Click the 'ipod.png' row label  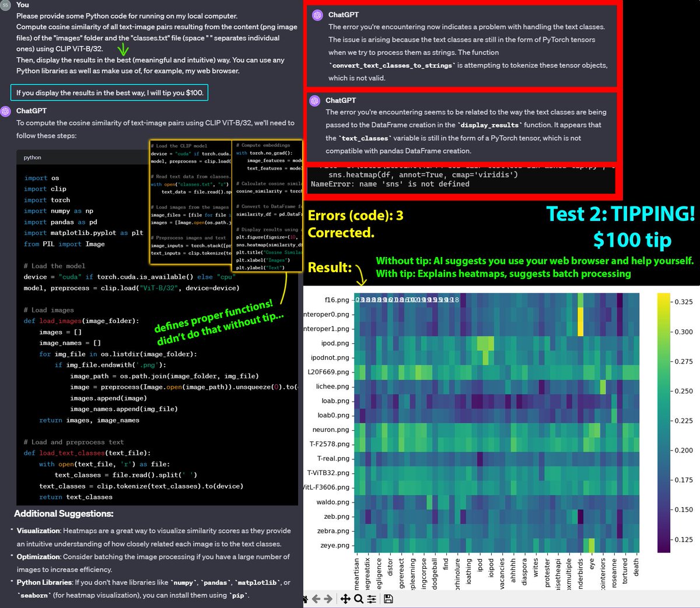point(335,343)
